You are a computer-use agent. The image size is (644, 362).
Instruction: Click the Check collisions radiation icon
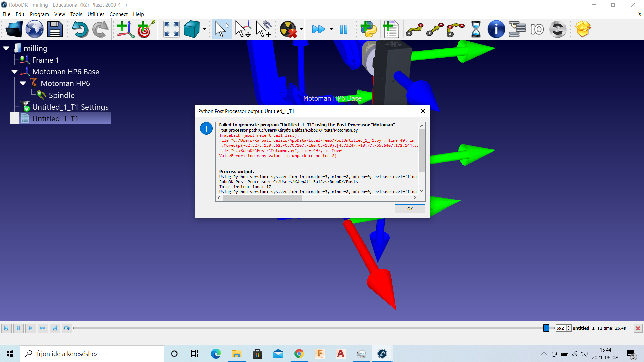coord(288,29)
